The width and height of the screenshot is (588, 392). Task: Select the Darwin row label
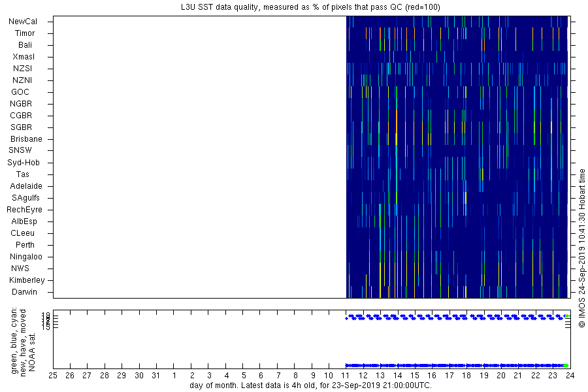24,292
